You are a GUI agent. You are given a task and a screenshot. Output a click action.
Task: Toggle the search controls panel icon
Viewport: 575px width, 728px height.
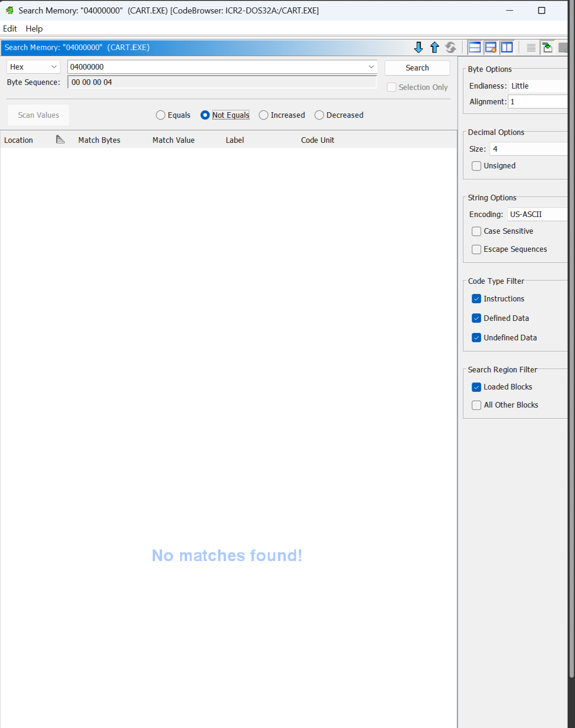[475, 47]
